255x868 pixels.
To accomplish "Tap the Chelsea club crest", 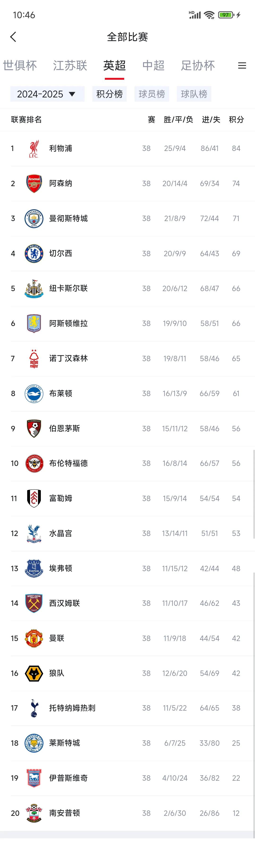I will 34,253.
